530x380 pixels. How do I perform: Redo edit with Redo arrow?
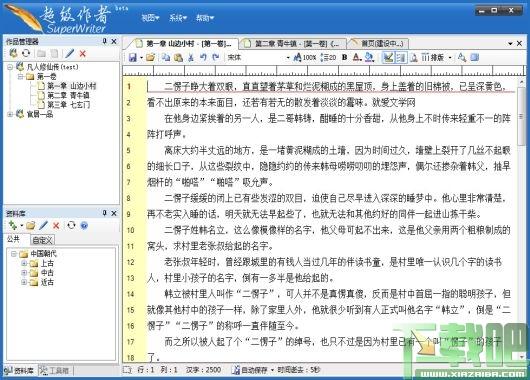click(216, 57)
